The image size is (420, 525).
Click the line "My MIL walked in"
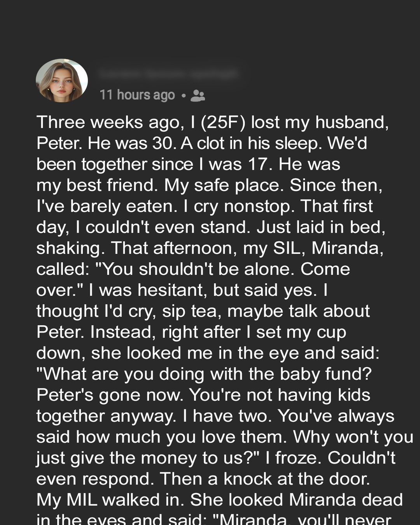pyautogui.click(x=110, y=500)
